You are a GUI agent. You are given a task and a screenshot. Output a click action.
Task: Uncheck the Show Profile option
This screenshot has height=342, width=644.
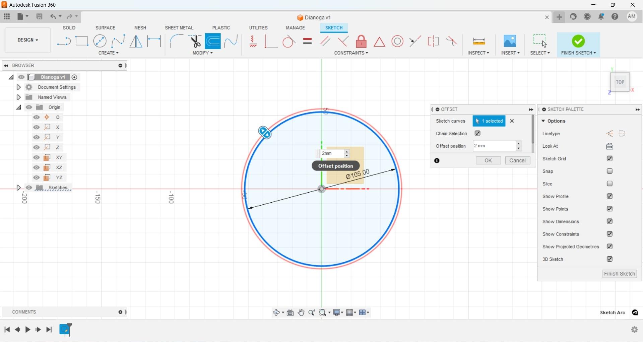coord(609,196)
